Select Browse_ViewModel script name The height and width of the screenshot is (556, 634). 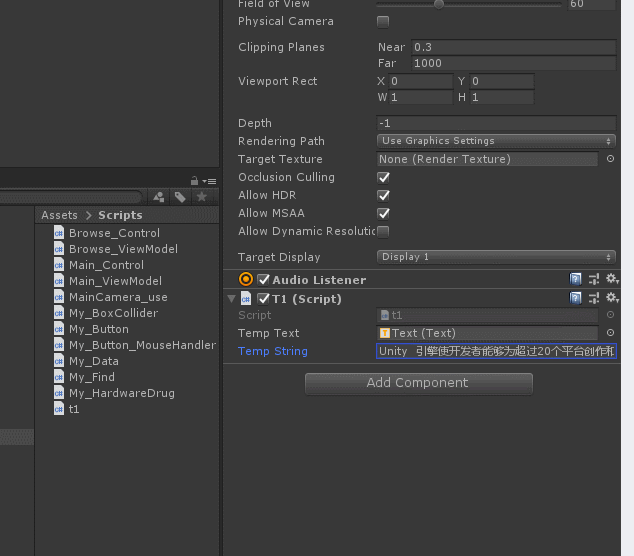123,249
